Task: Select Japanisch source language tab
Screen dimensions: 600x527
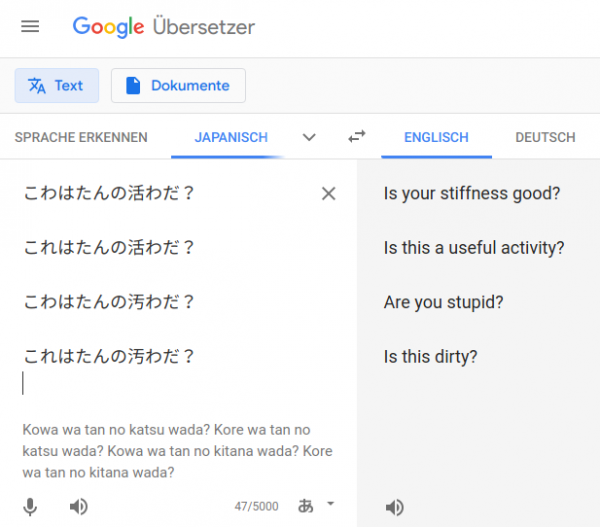Action: click(x=231, y=137)
